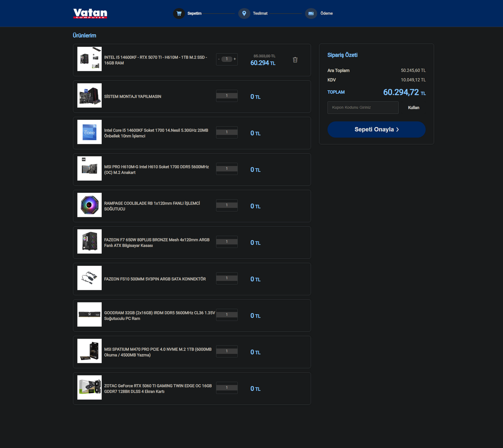The height and width of the screenshot is (448, 503).
Task: Click quantity box of ZOTAC RTX 5060 TI
Action: tap(227, 388)
